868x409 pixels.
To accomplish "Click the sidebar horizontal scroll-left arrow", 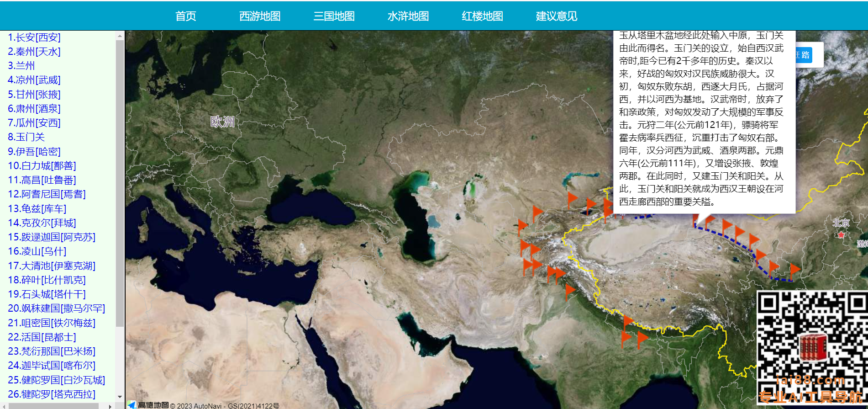I will pyautogui.click(x=4, y=406).
